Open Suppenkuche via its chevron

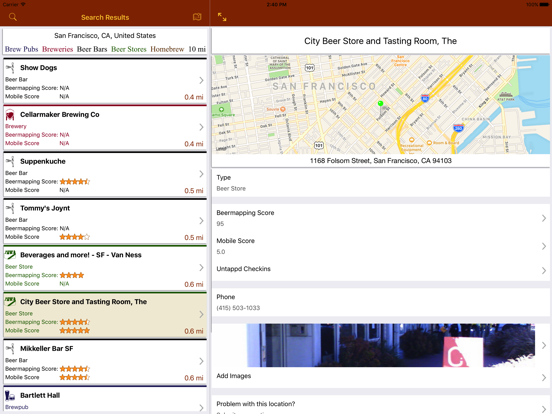(x=201, y=174)
